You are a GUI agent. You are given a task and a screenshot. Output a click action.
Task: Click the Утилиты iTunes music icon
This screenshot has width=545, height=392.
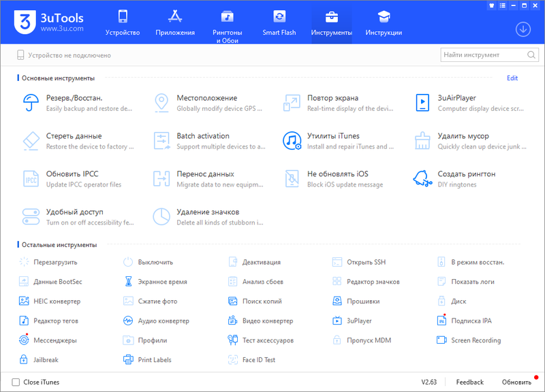(x=292, y=141)
